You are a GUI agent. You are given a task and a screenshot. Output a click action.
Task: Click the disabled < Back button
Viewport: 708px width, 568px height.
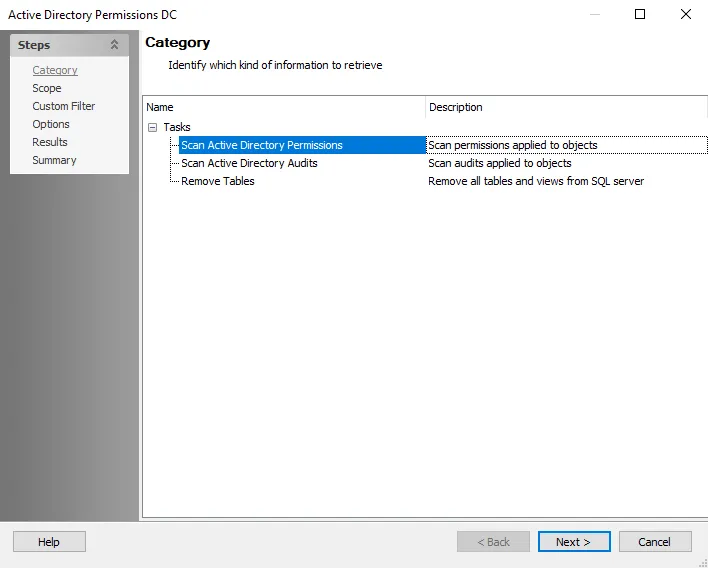(493, 541)
